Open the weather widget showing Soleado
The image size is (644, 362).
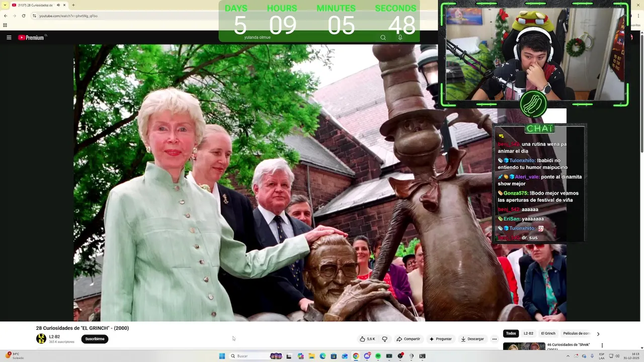[x=14, y=355]
